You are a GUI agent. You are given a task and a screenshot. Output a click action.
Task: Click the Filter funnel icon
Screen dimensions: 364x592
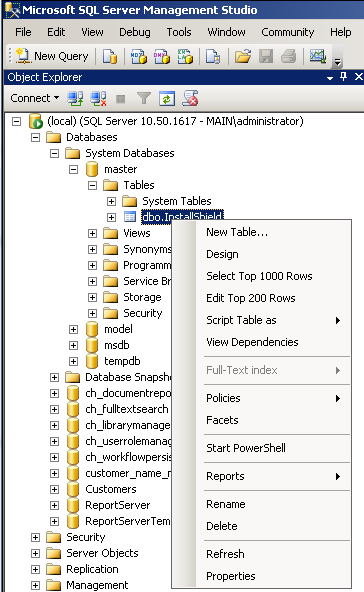pos(143,99)
